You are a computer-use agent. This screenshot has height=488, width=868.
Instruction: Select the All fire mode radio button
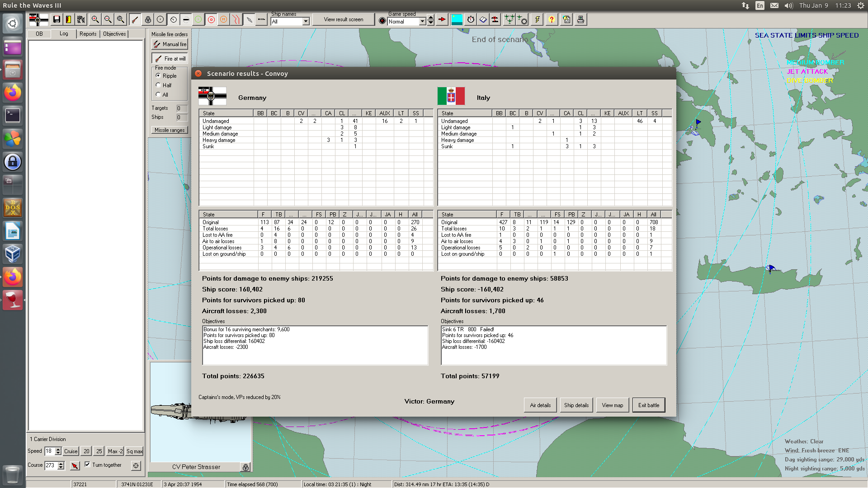tap(158, 94)
